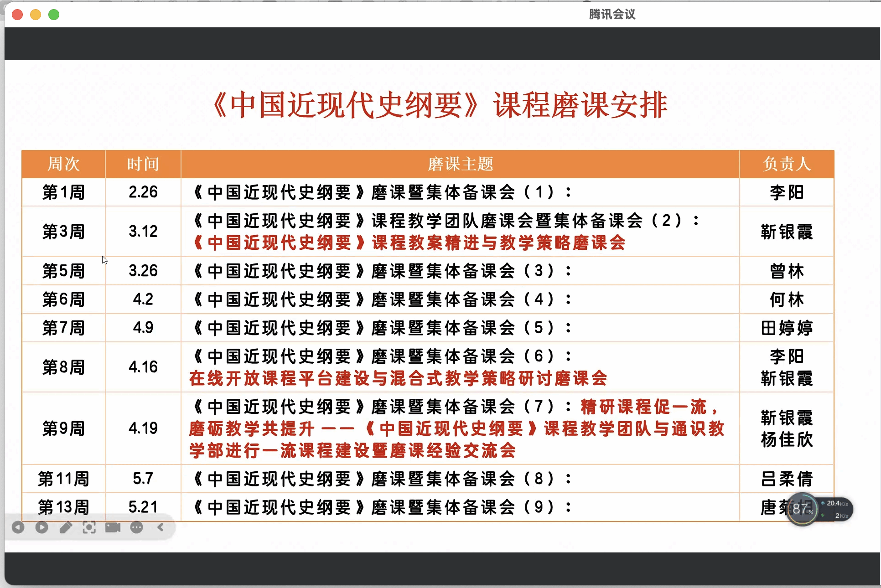
Task: Click the 周次 column header
Action: coord(63,164)
